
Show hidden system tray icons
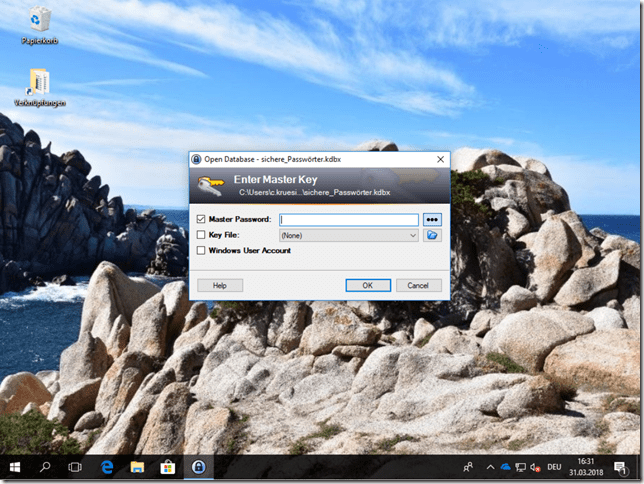[490, 467]
